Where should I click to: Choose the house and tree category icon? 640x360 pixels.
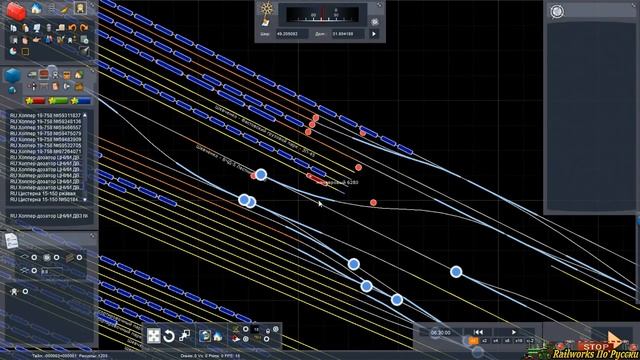(x=78, y=75)
